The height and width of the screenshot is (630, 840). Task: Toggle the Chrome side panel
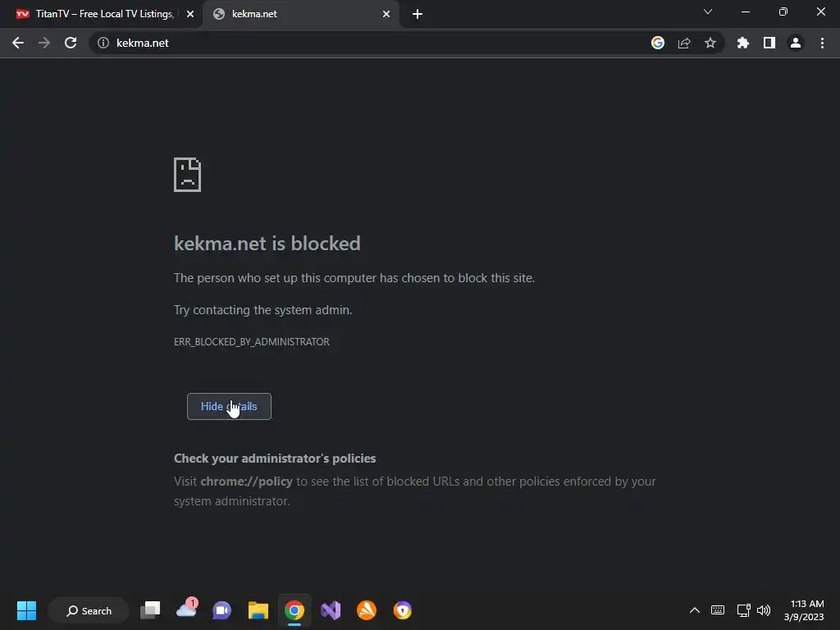click(x=769, y=43)
